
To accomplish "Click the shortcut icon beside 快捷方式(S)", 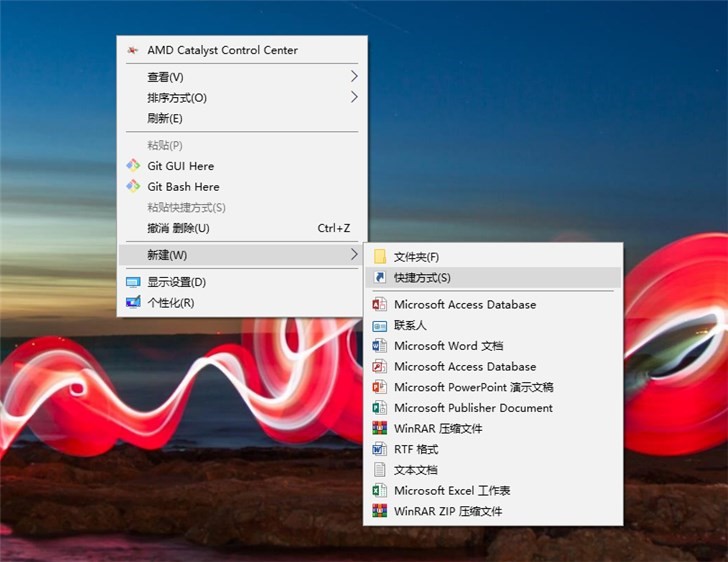I will click(x=379, y=278).
